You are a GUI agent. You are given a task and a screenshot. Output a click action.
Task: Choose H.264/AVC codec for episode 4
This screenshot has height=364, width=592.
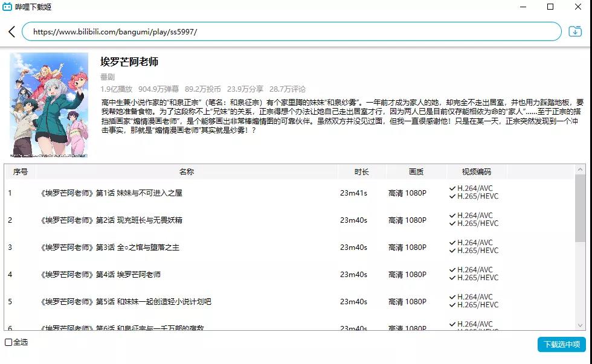click(471, 270)
